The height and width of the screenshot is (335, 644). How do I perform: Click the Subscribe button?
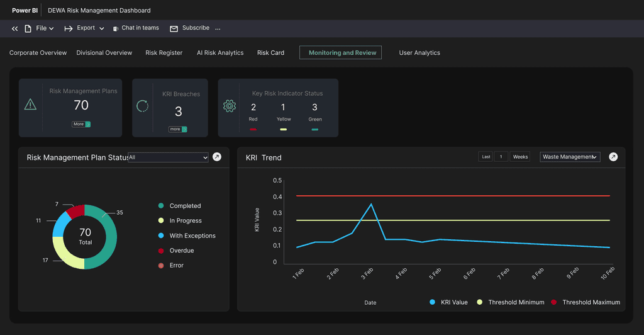(x=196, y=28)
